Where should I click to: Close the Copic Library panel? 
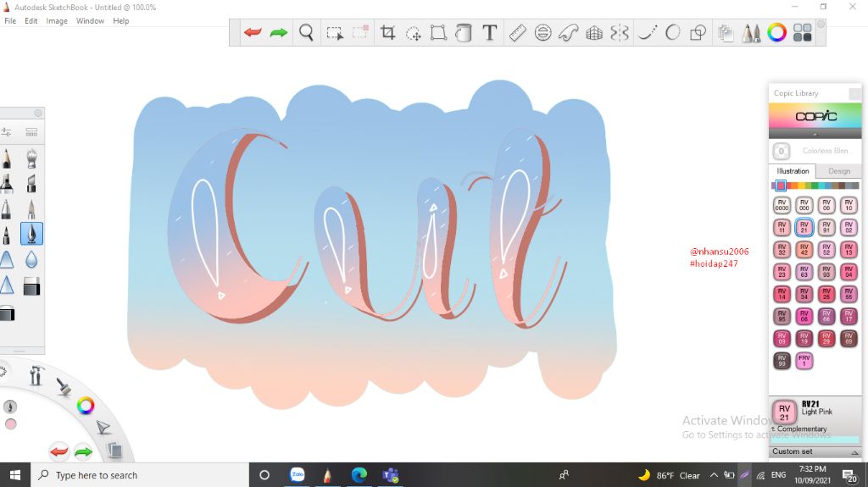(x=854, y=94)
